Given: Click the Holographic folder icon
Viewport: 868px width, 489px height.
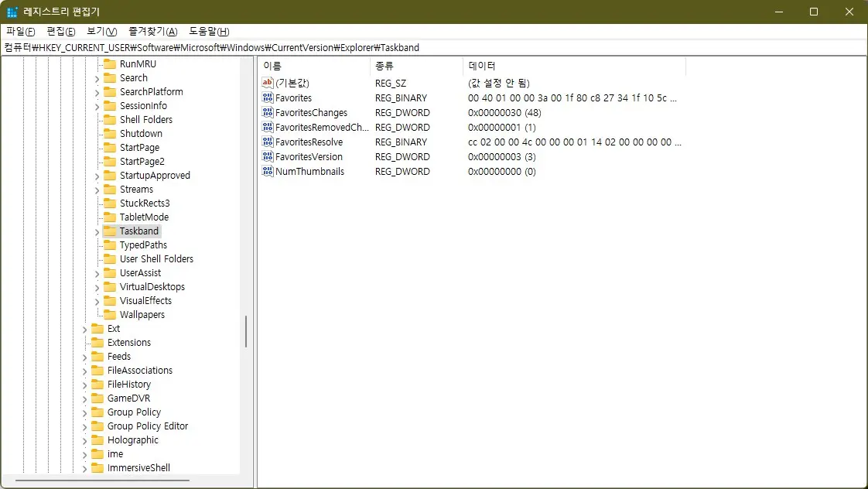Looking at the screenshot, I should pos(97,439).
